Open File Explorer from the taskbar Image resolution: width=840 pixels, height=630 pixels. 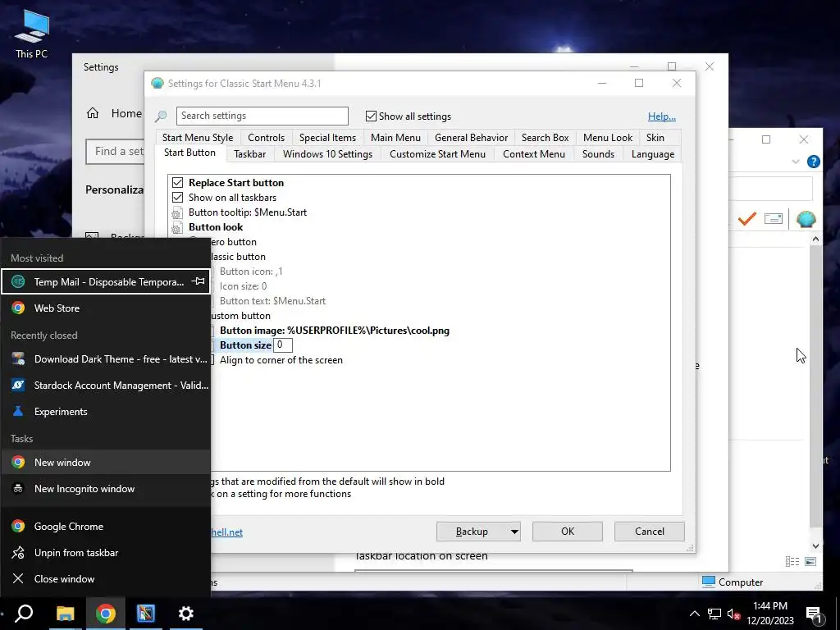coord(66,614)
